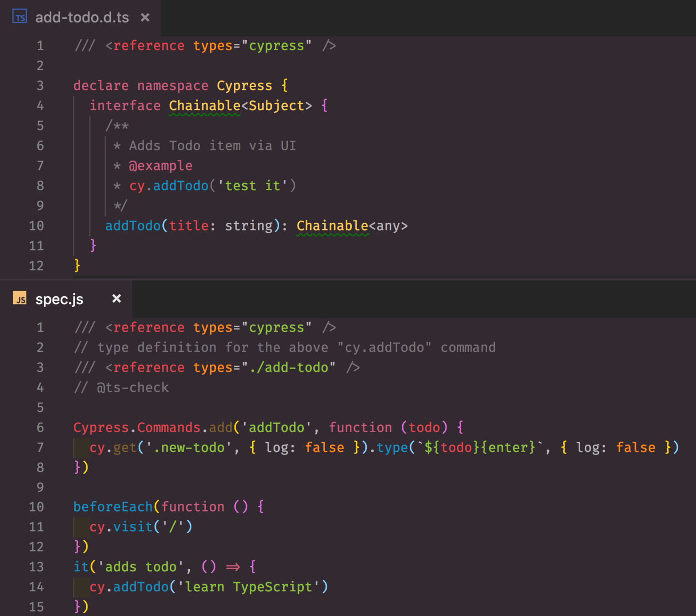Click the TypeScript file icon on add-todo.d.ts tab
Image resolution: width=696 pixels, height=616 pixels.
[20, 17]
